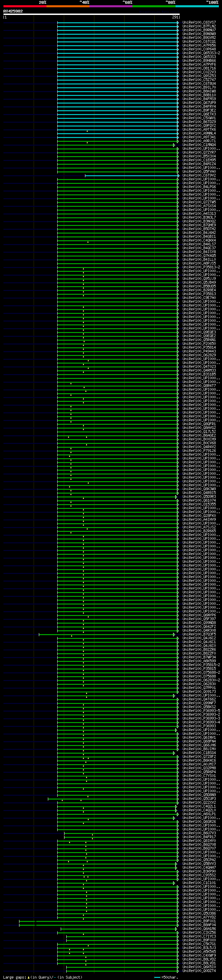Click UniRef100_B8ZZR6 hit name
Image resolution: width=222 pixels, height=980 pixels.
coord(199,649)
